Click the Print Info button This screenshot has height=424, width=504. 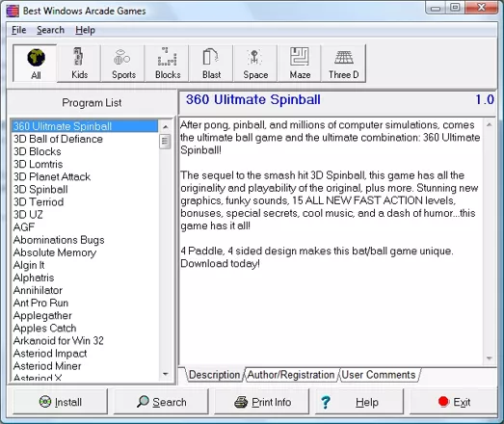point(262,402)
